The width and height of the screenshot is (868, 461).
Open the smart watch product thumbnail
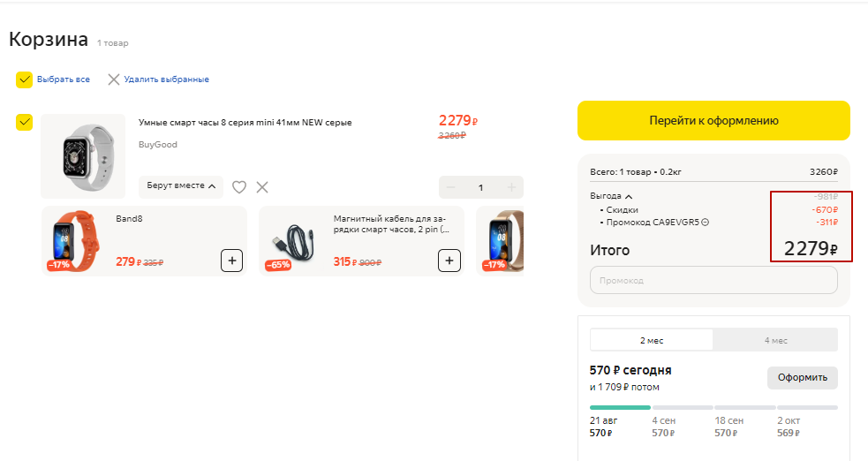(x=83, y=156)
